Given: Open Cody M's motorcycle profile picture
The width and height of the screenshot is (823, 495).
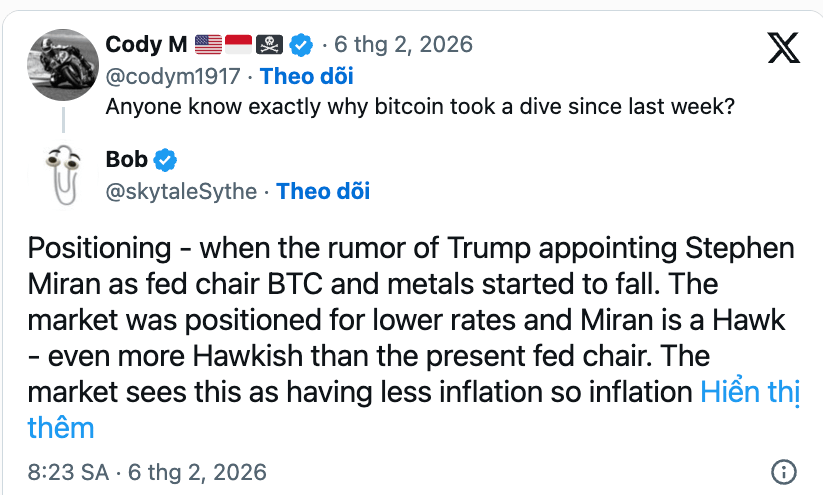Looking at the screenshot, I should [66, 62].
